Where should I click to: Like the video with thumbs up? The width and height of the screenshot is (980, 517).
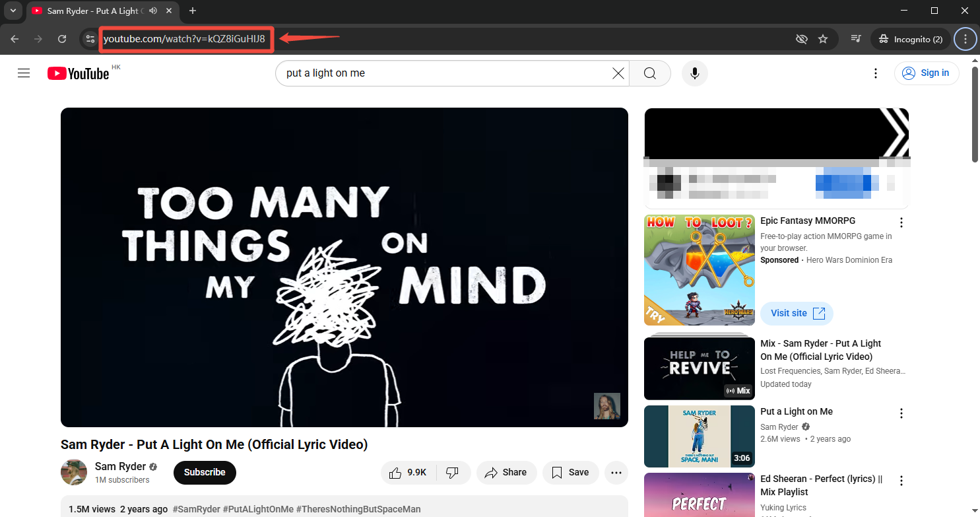pos(407,473)
